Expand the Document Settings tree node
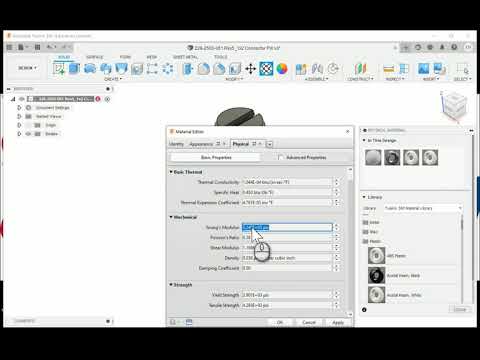Viewport: 480px width, 360px height. 19,108
